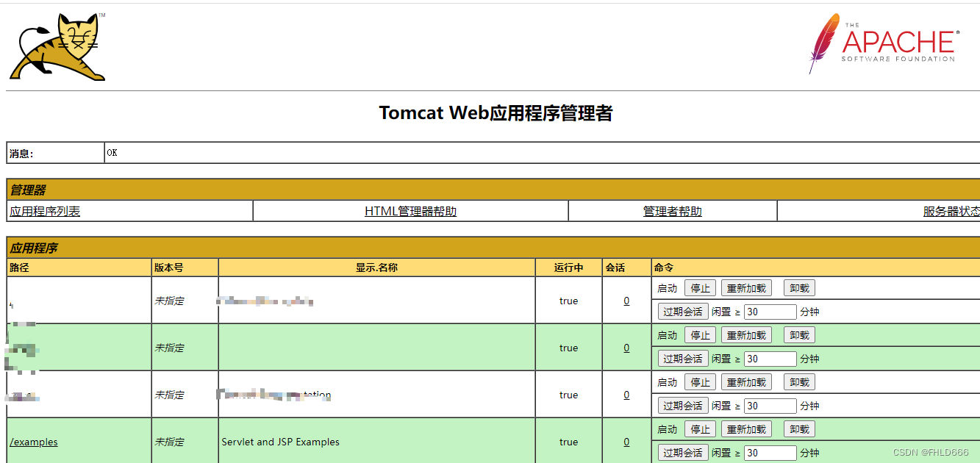Reload /examples using 重新加载 button
Image resolution: width=980 pixels, height=463 pixels.
[745, 428]
